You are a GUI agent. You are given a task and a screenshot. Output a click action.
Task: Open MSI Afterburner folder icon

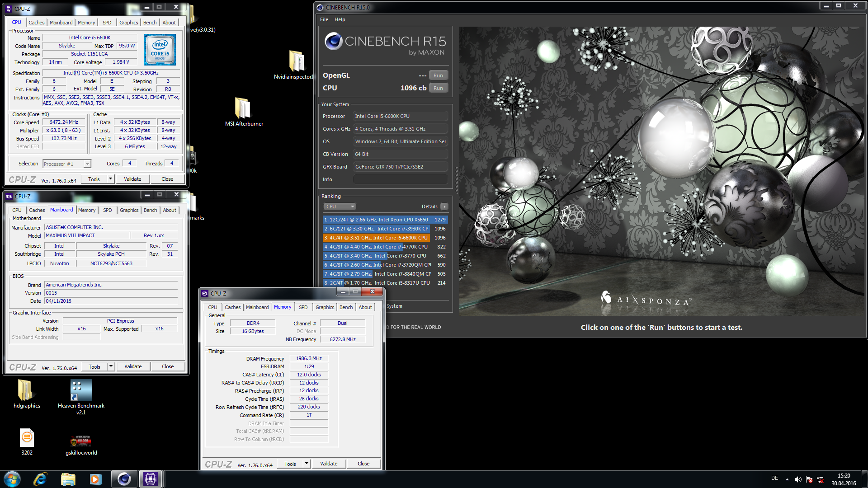(x=243, y=108)
